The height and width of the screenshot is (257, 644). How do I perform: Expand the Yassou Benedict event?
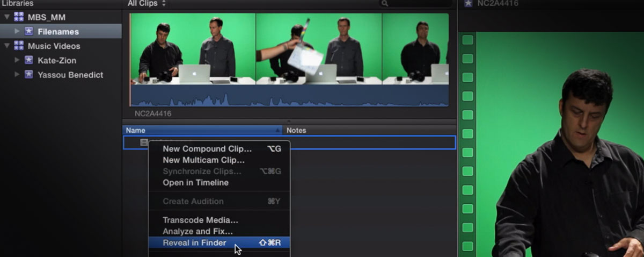point(17,75)
